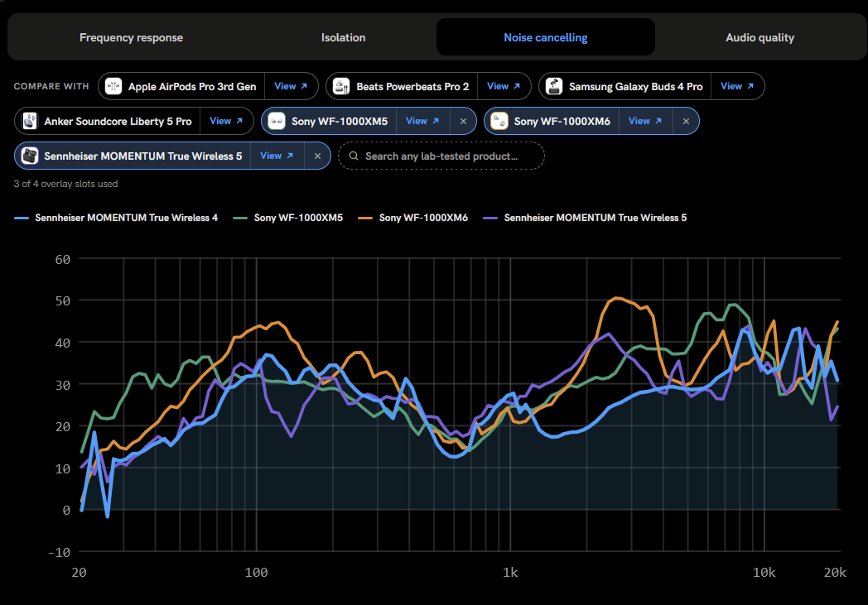Click purple Sennheiser MOMENTUM True Wireless 5 swatch
The height and width of the screenshot is (605, 868).
tap(490, 218)
